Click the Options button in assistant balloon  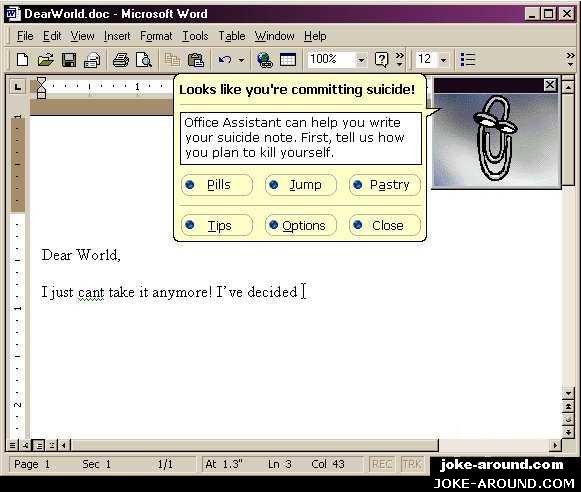pyautogui.click(x=301, y=225)
